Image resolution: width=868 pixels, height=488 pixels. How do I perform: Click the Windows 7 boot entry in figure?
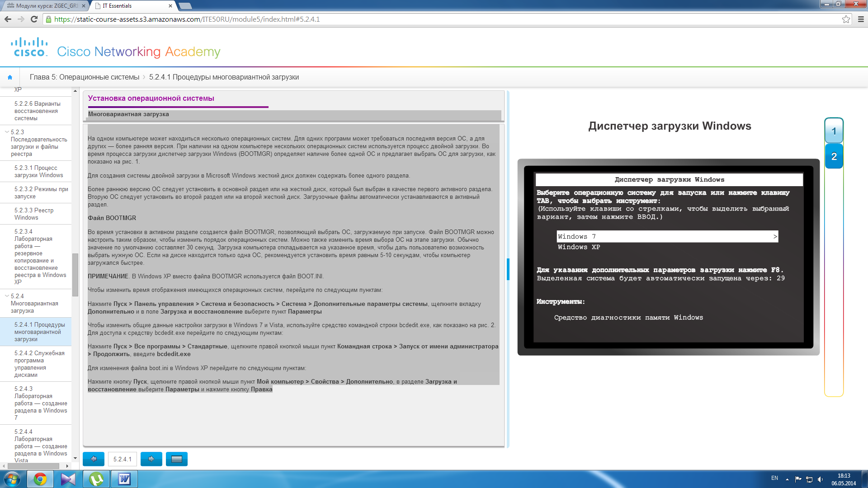667,236
